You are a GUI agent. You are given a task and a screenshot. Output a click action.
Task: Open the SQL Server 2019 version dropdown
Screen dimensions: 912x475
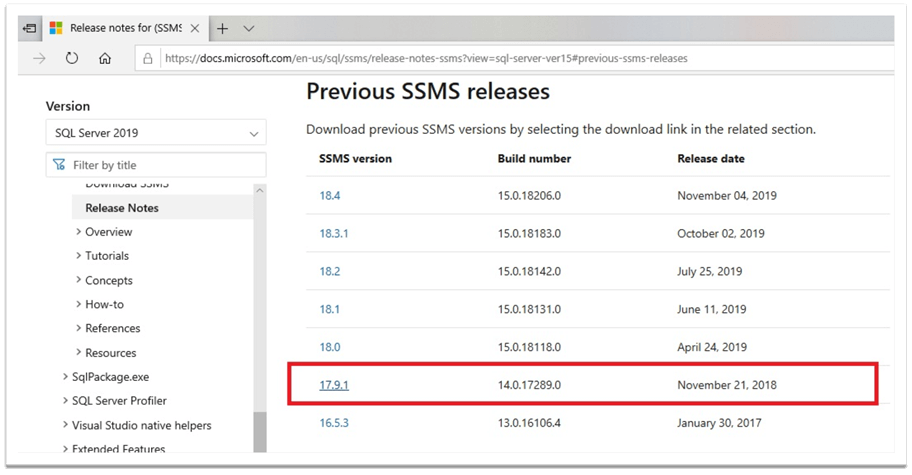pyautogui.click(x=156, y=132)
